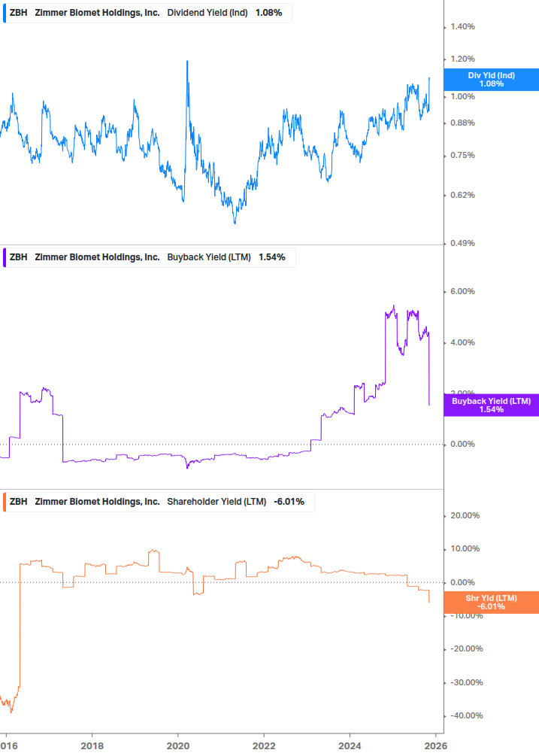Click the -6.01% value in shareholder legend
Screen dimensions: 539x756
pos(289,502)
